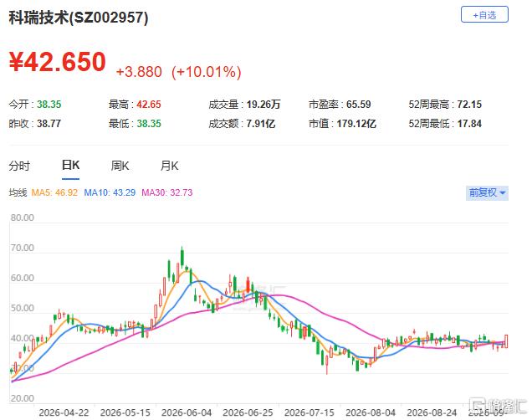Click the 2026-06-04 date axis label
The width and height of the screenshot is (532, 420).
coord(187,412)
